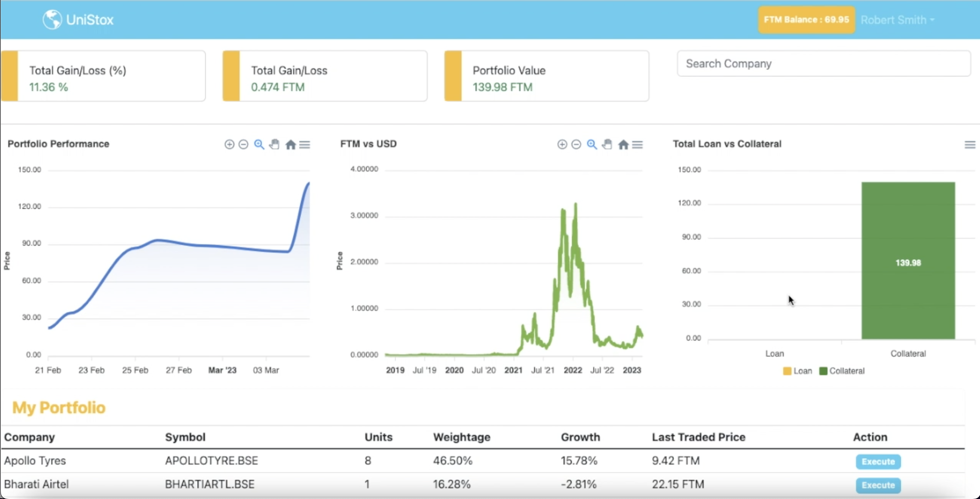
Task: Click the UniStox globe logo
Action: pos(52,20)
